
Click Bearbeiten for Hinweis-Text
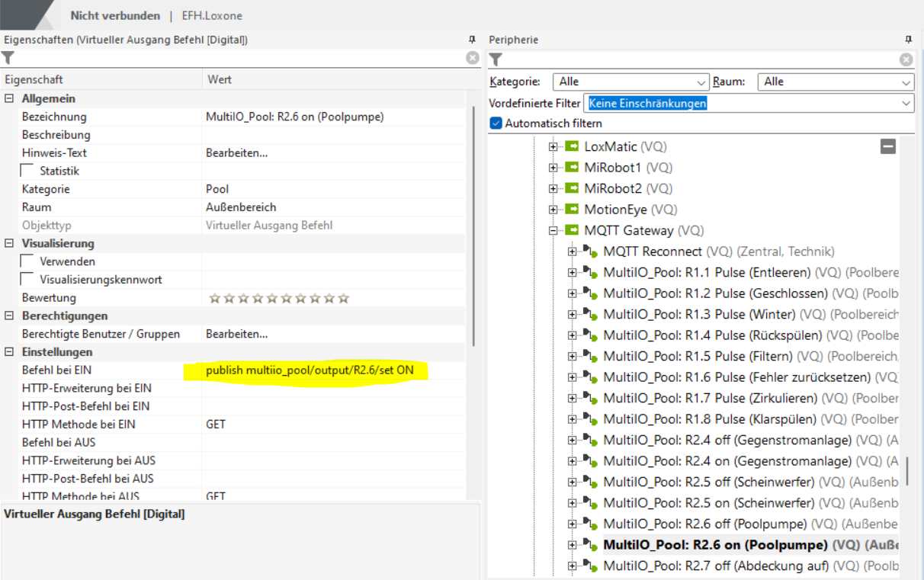click(236, 153)
